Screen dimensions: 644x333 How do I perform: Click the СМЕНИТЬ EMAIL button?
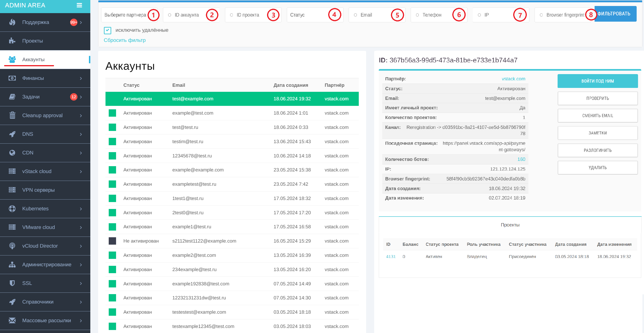598,116
